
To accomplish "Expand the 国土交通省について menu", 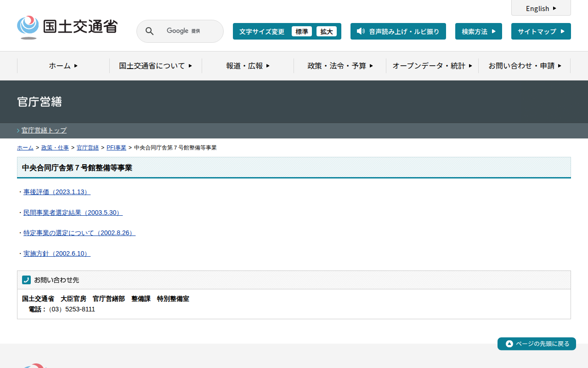I will tap(155, 66).
